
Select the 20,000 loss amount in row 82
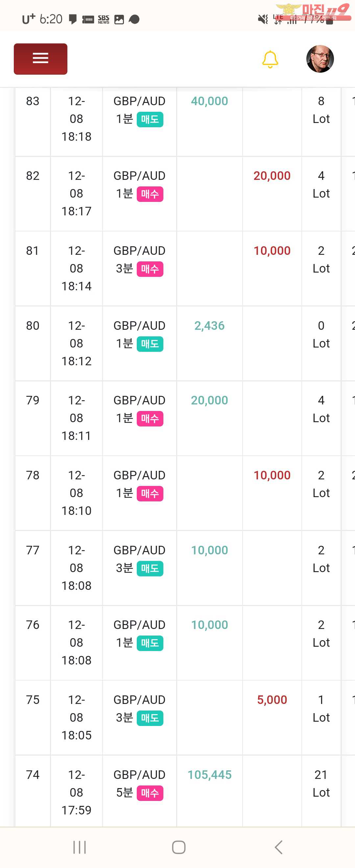point(272,176)
